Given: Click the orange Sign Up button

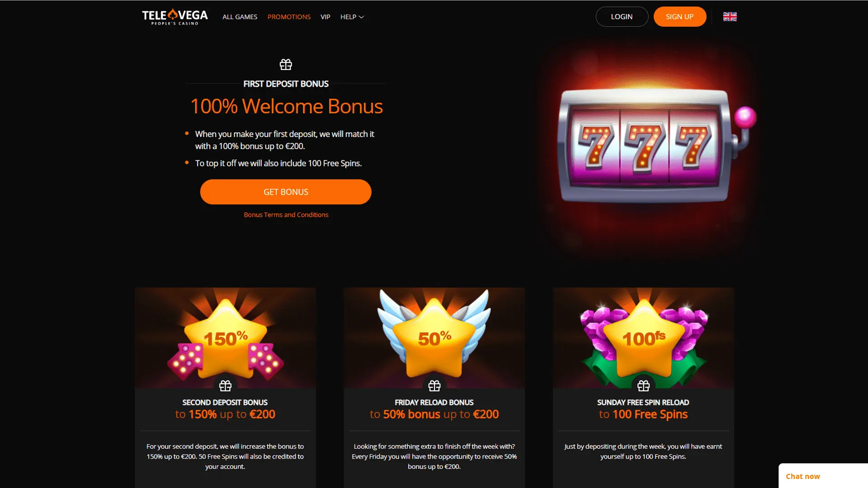Looking at the screenshot, I should coord(679,17).
